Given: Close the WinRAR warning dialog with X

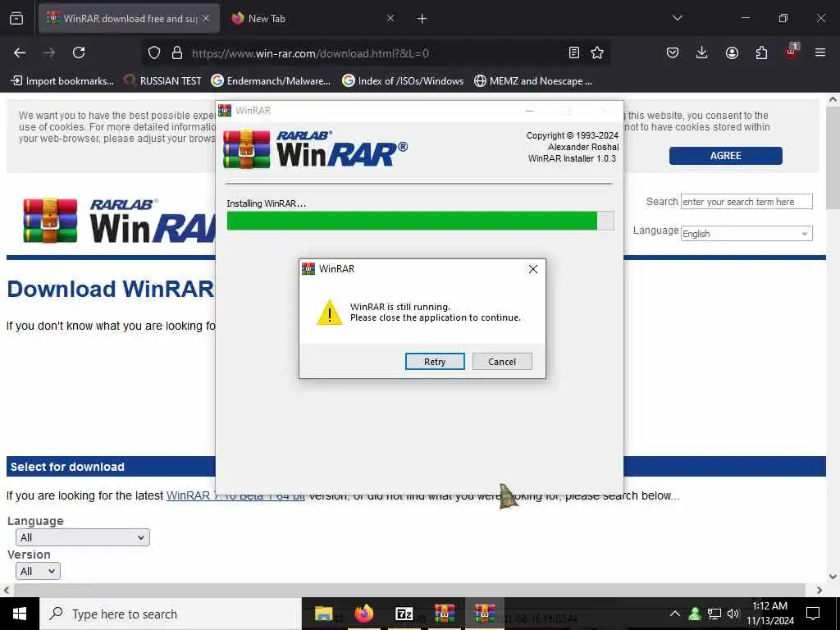Looking at the screenshot, I should tap(533, 269).
